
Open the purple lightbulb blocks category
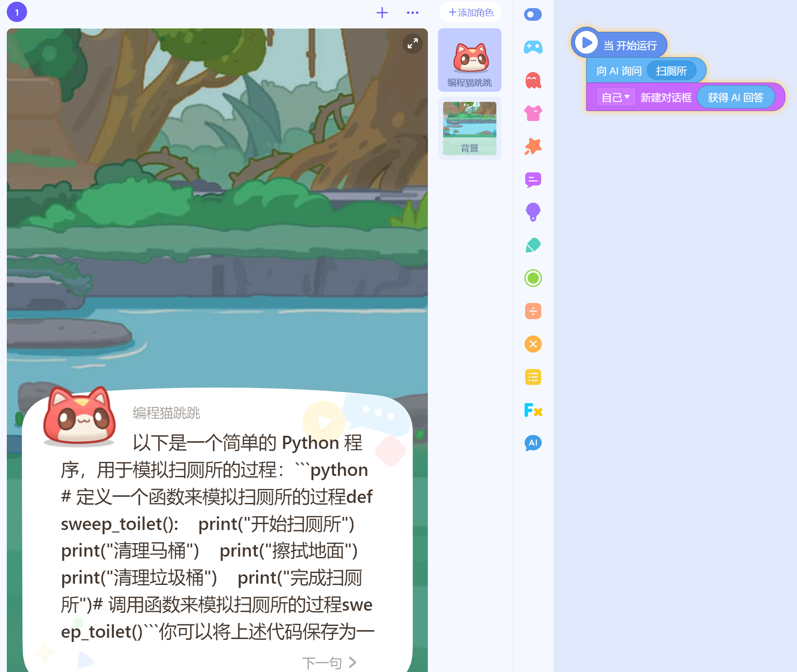[x=533, y=212]
